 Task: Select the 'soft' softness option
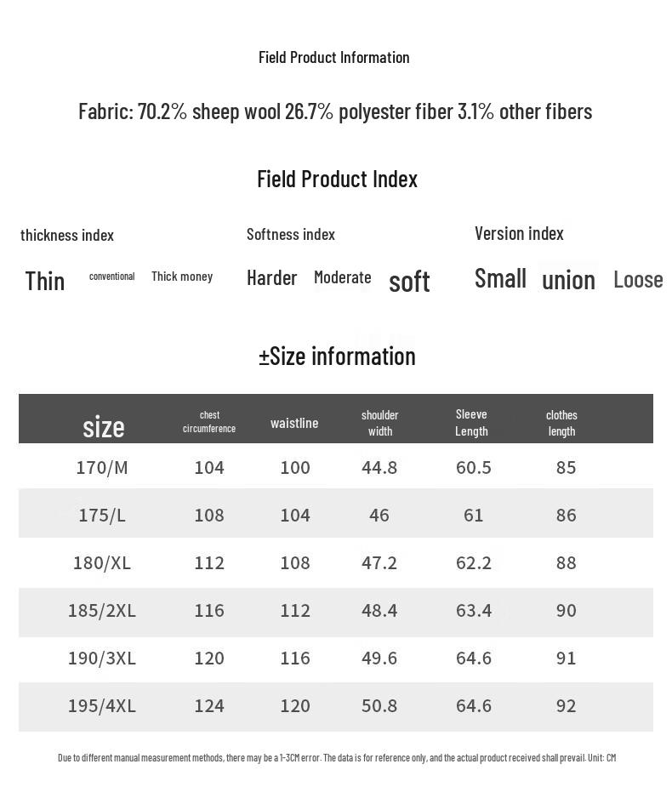[409, 282]
